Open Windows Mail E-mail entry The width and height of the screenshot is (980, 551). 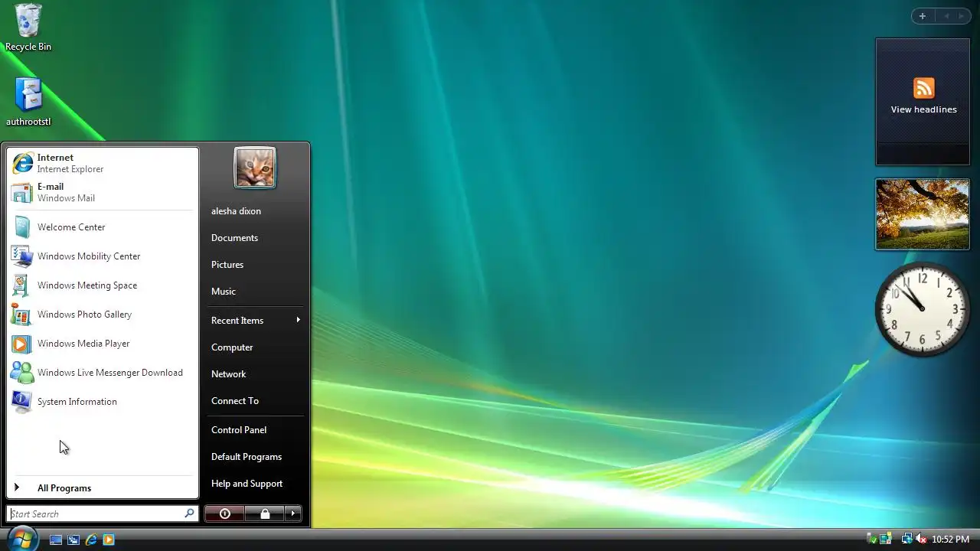(x=103, y=192)
